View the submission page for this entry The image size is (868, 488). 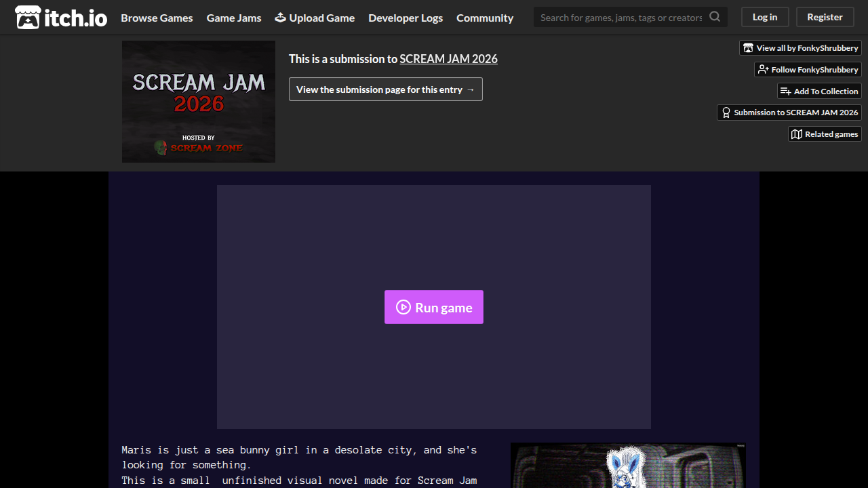(x=386, y=89)
